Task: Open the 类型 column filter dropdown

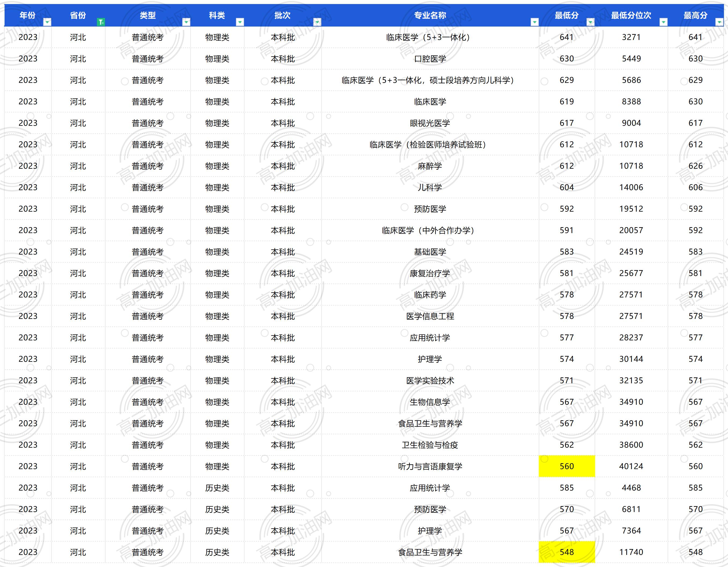Action: (186, 22)
